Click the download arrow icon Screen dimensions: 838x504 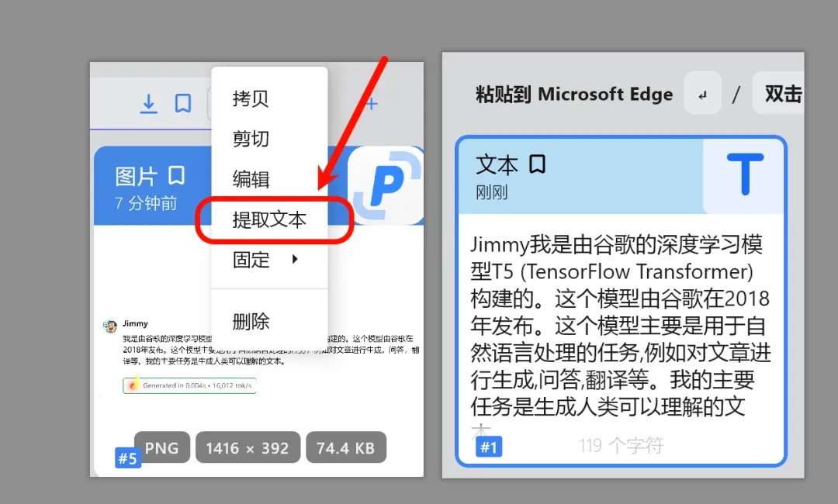[x=148, y=104]
